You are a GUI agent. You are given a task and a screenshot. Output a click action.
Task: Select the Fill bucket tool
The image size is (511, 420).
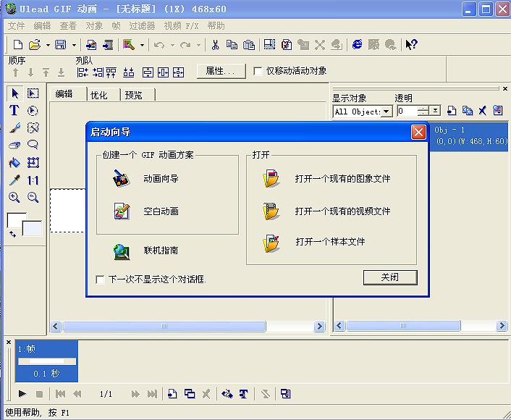pos(14,162)
